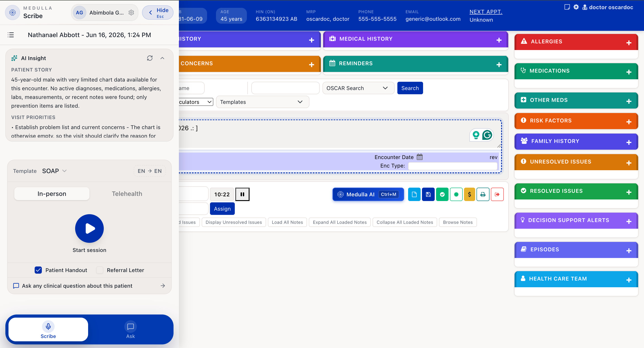Open the OSCAR Search dropdown
Screen dimensions: 644x348
click(358, 88)
